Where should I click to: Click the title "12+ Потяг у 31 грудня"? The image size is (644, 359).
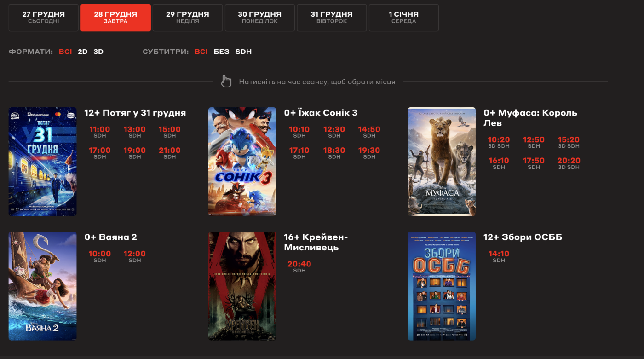[135, 113]
